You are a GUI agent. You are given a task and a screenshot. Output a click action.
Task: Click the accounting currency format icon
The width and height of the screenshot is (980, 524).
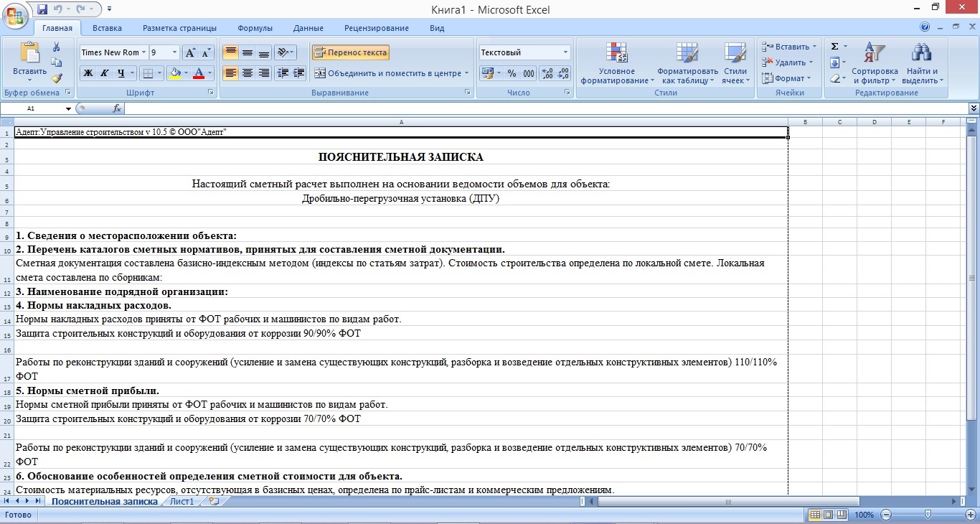(487, 73)
